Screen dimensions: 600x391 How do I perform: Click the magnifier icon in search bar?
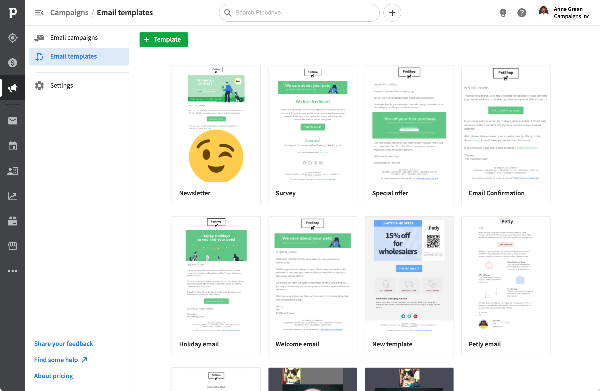pos(228,13)
